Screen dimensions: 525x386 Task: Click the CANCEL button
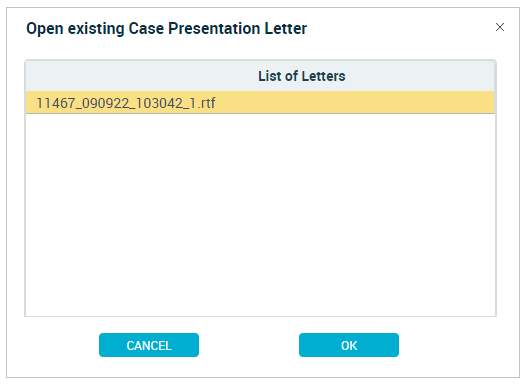(149, 345)
